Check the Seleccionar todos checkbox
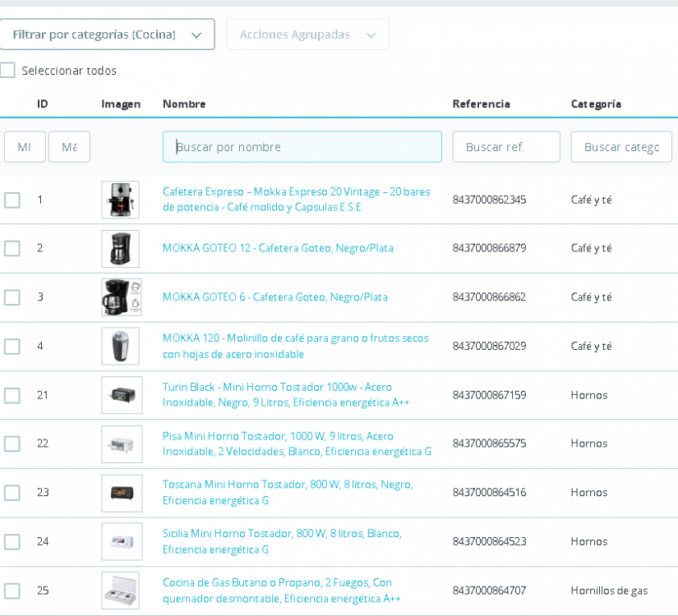The width and height of the screenshot is (678, 616). [8, 71]
